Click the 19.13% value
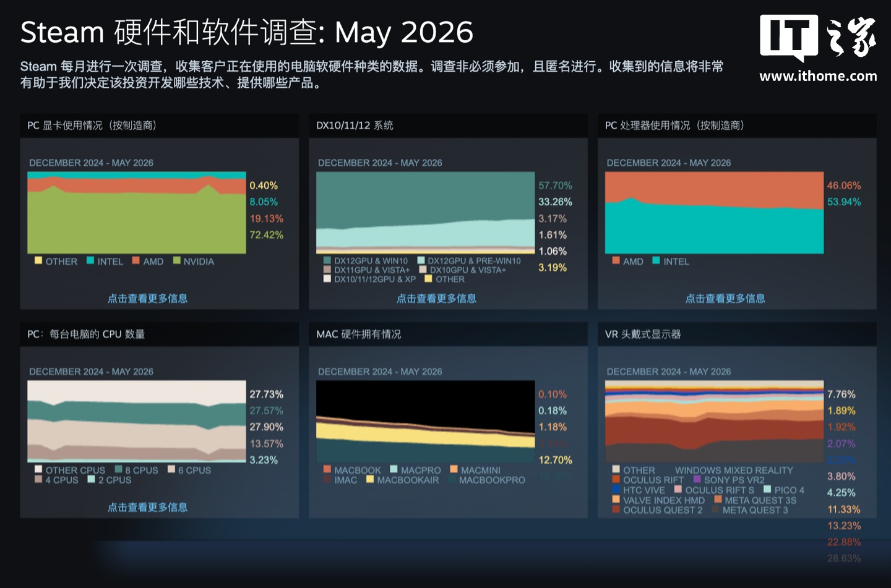Image resolution: width=891 pixels, height=588 pixels. pyautogui.click(x=267, y=219)
